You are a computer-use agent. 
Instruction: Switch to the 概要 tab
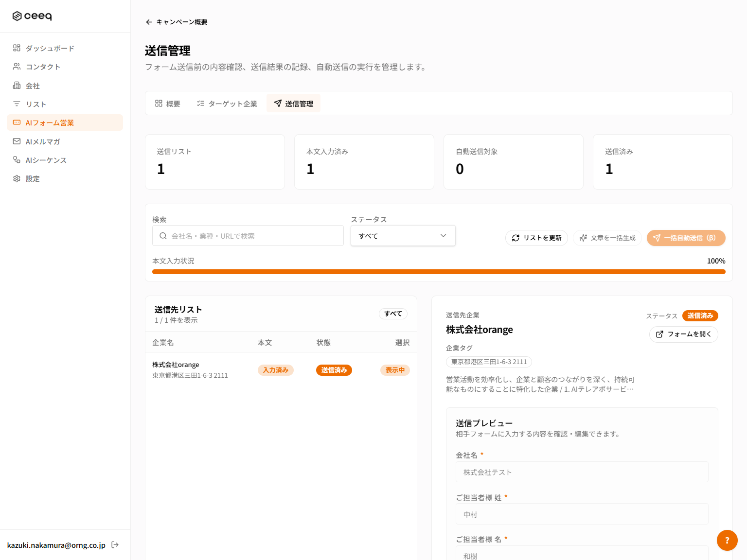168,104
